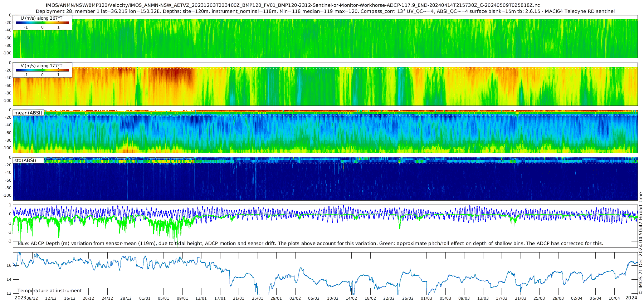The width and height of the screenshot is (644, 304).
Task: Click the U velocity colorbar
Action: (x=42, y=23)
